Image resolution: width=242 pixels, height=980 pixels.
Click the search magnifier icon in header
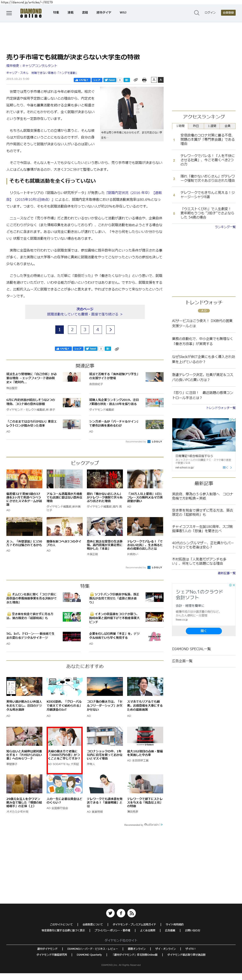pyautogui.click(x=196, y=13)
